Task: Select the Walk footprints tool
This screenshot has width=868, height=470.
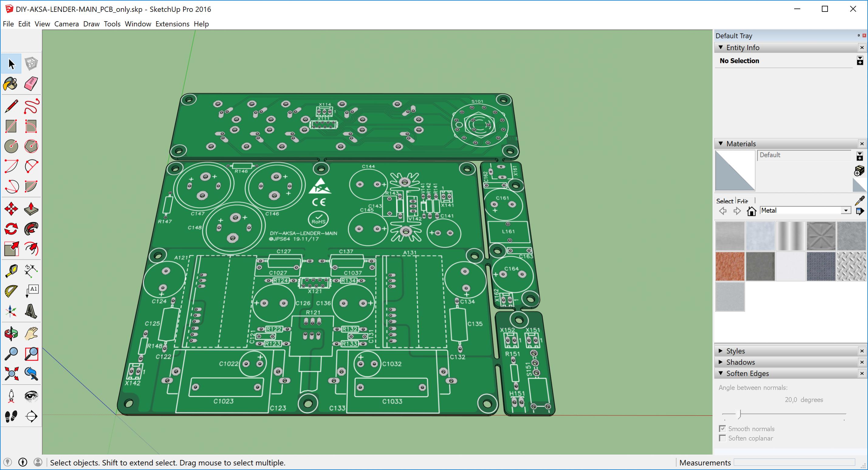Action: [x=11, y=417]
